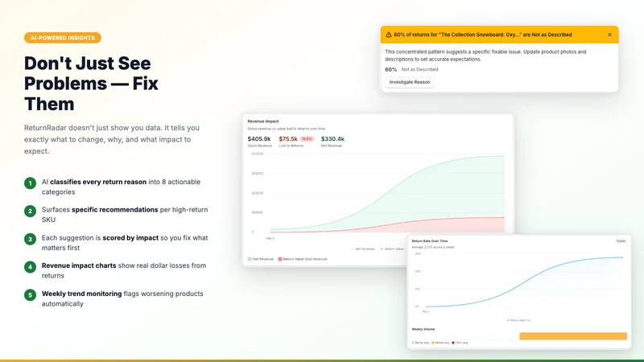Click the 'specific recommendations' bullet text
This screenshot has height=362, width=644.
[x=115, y=210]
